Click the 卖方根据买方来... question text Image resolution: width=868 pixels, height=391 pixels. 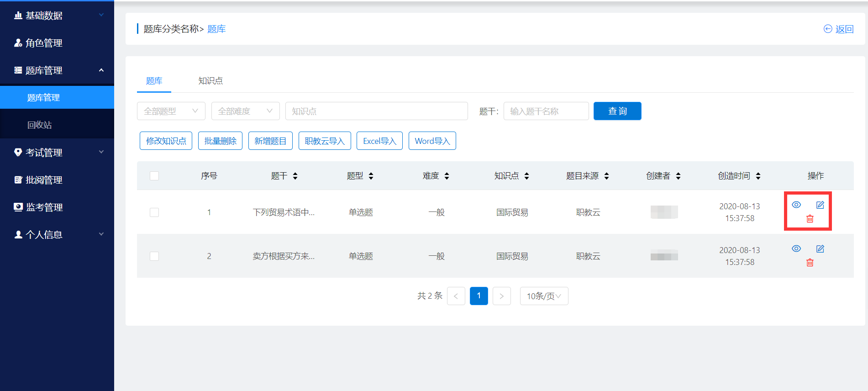284,256
